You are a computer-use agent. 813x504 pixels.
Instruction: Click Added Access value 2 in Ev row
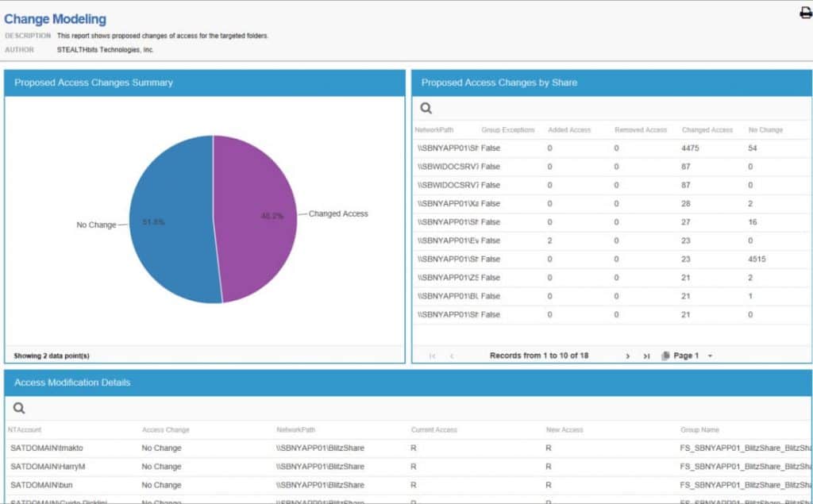[549, 240]
